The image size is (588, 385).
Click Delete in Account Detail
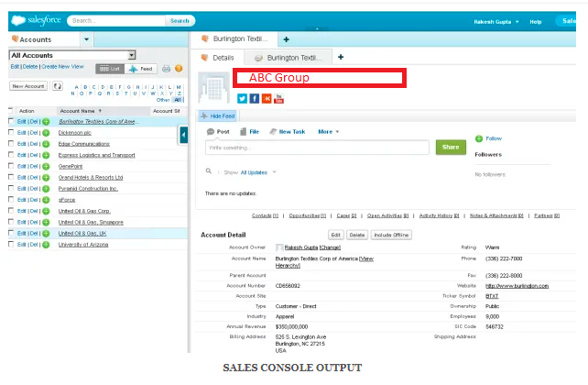[357, 235]
